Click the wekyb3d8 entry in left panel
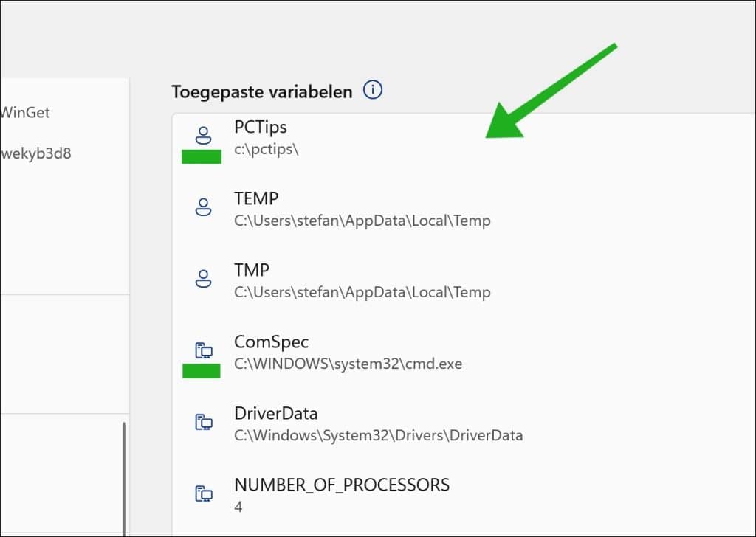Image resolution: width=756 pixels, height=537 pixels. [x=36, y=154]
